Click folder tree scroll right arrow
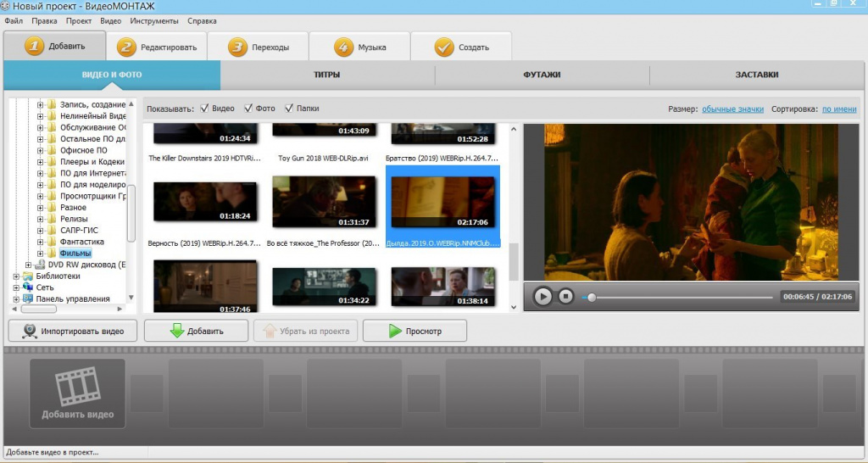Screen dimensions: 868x463 tap(120, 309)
